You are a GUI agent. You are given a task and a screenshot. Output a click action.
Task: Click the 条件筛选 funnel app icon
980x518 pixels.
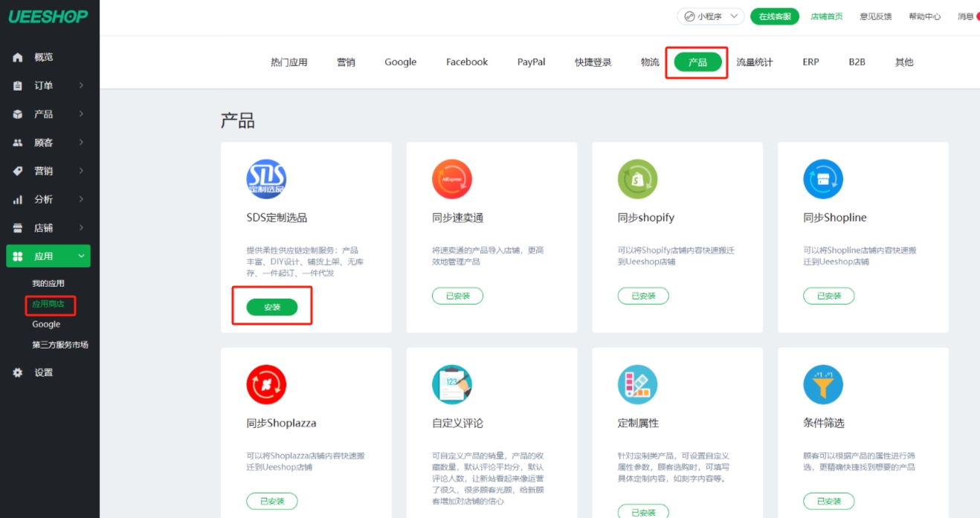pos(823,384)
